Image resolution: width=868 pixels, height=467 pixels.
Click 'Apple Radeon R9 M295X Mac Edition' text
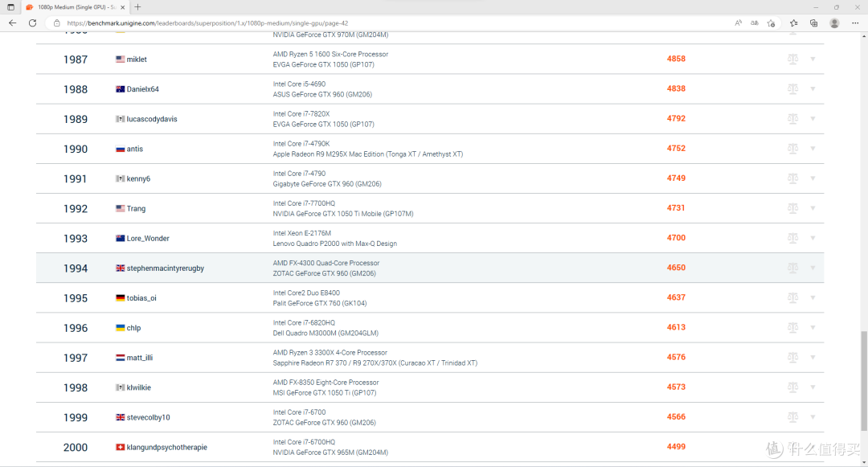coord(328,154)
